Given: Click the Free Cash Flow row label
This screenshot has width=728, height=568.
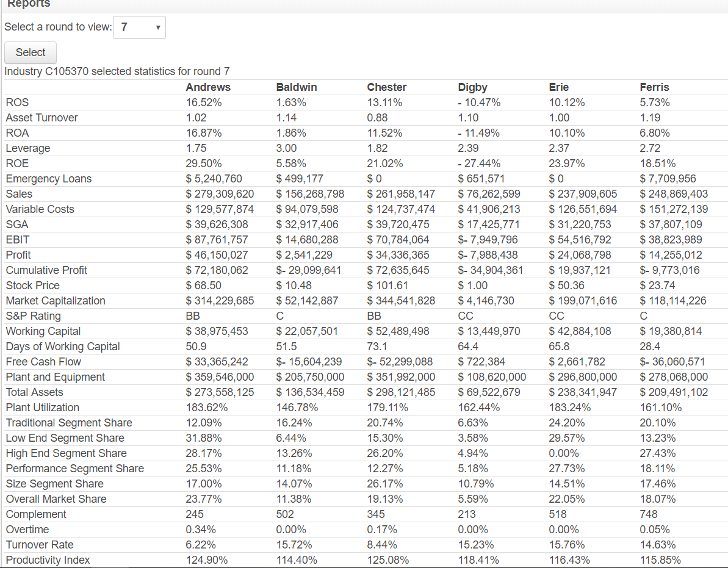Looking at the screenshot, I should pyautogui.click(x=43, y=362).
